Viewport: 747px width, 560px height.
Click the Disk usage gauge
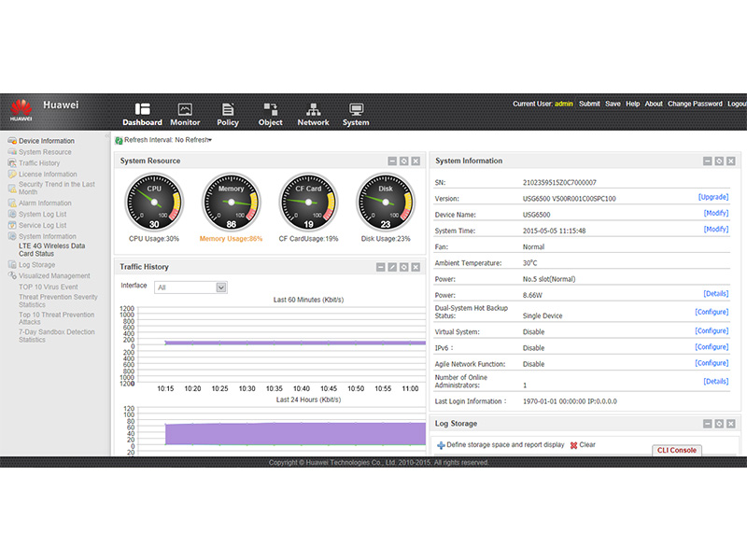pos(386,202)
